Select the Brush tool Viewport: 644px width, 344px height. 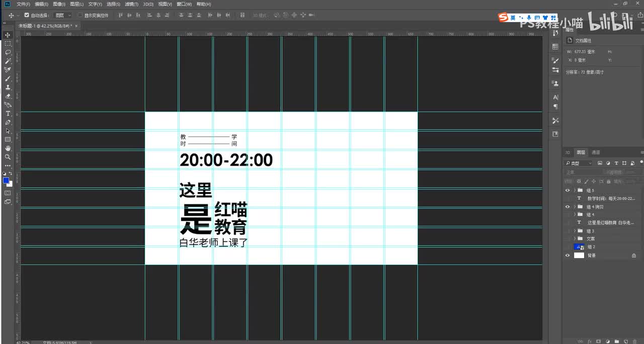point(8,78)
